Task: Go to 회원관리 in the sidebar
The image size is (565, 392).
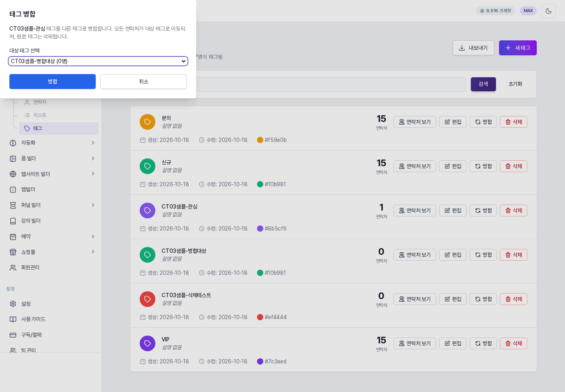Action: tap(51, 267)
